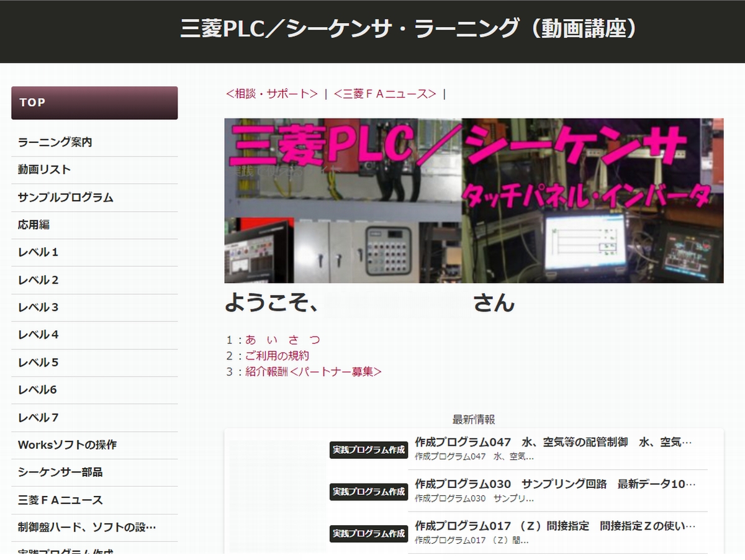Open レベル4 lessons
The image size is (745, 560).
[94, 335]
